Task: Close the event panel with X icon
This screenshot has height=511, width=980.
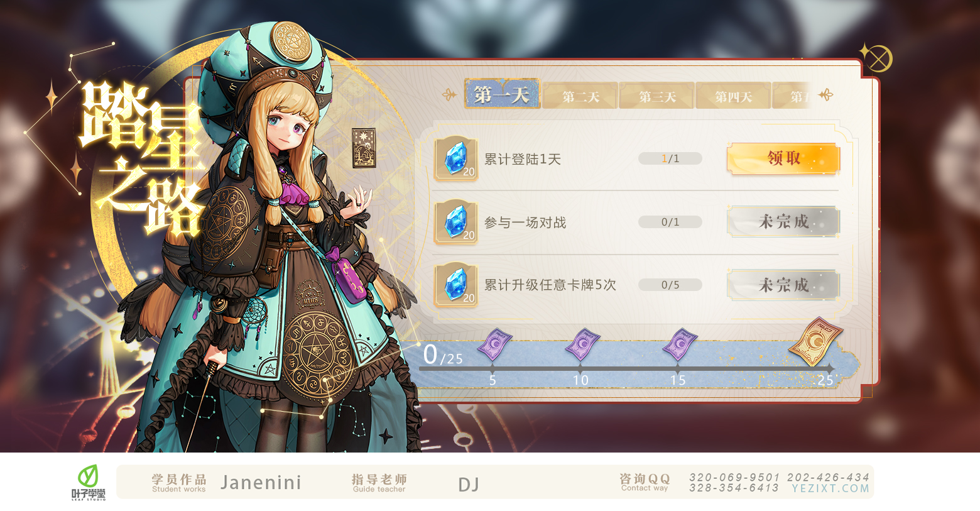Action: pos(878,59)
